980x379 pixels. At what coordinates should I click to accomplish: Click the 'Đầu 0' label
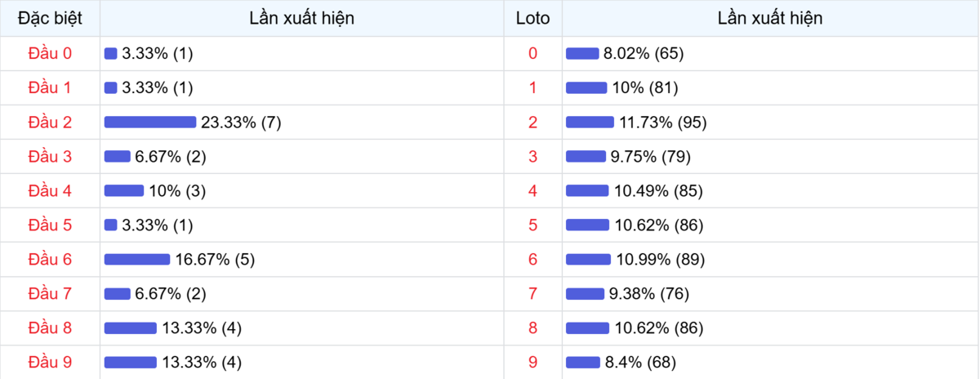(x=50, y=54)
